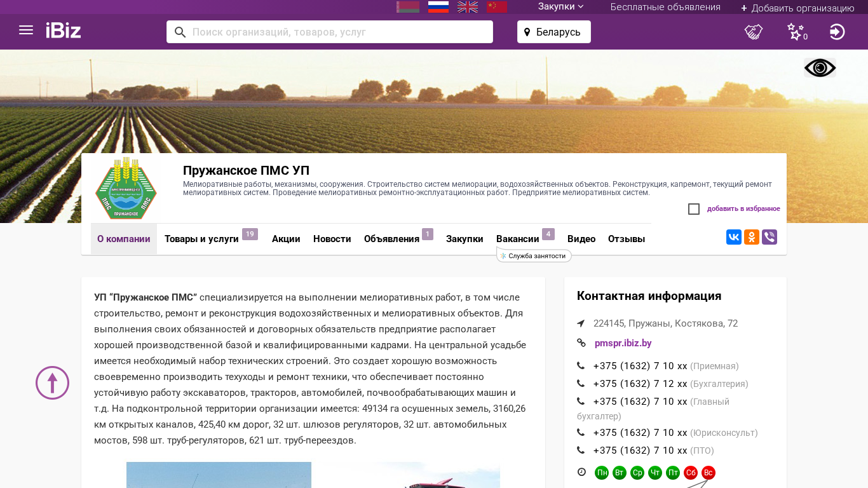The image size is (868, 488).
Task: Switch to the Акции tab
Action: pyautogui.click(x=286, y=239)
